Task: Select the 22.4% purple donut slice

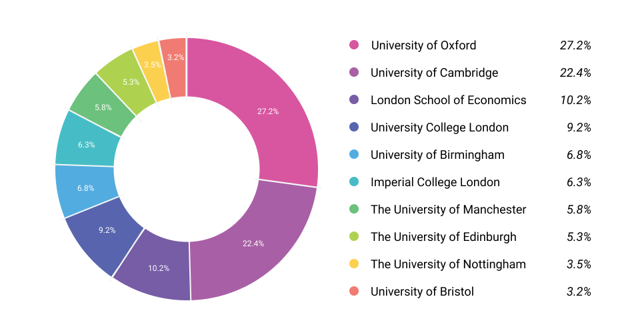Action: point(253,244)
